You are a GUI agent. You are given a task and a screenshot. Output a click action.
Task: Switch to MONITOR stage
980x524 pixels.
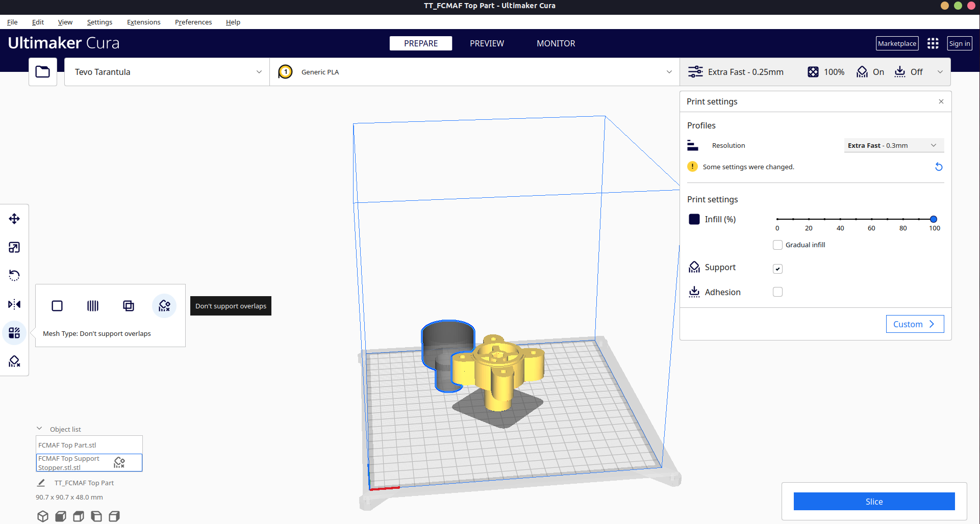(x=556, y=43)
